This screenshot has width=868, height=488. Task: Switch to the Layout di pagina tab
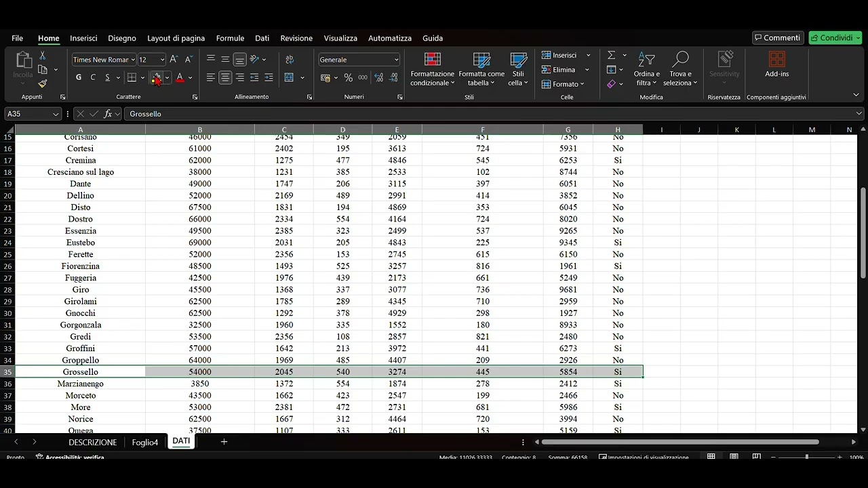pyautogui.click(x=176, y=38)
